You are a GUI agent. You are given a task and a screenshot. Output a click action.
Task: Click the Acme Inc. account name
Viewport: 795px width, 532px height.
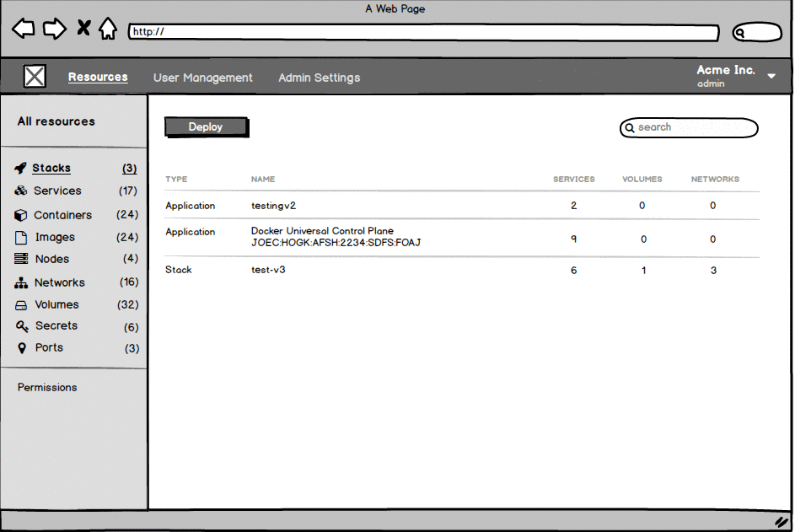tap(726, 70)
